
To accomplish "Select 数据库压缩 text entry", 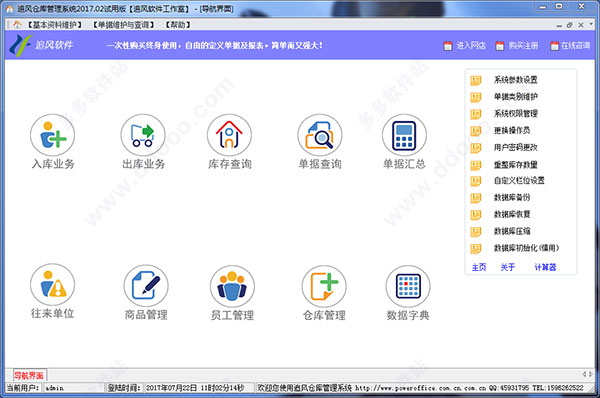I will (512, 231).
